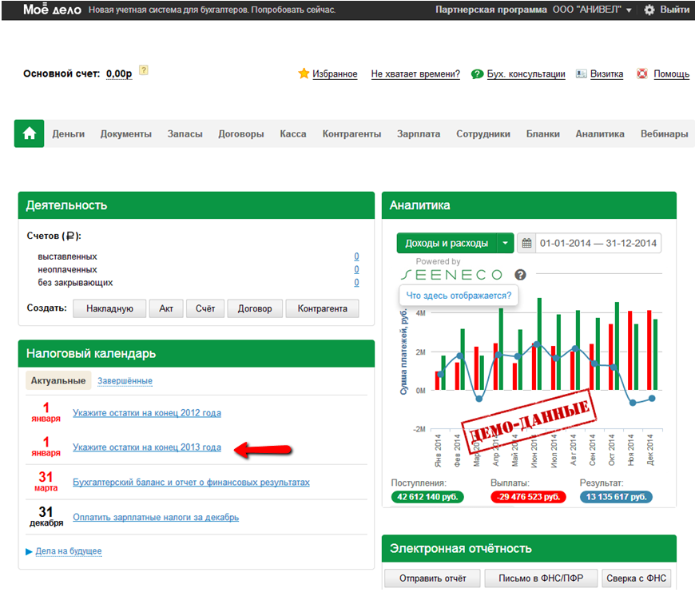Open the Доходы и расходы dropdown arrow
The height and width of the screenshot is (616, 695).
[505, 243]
